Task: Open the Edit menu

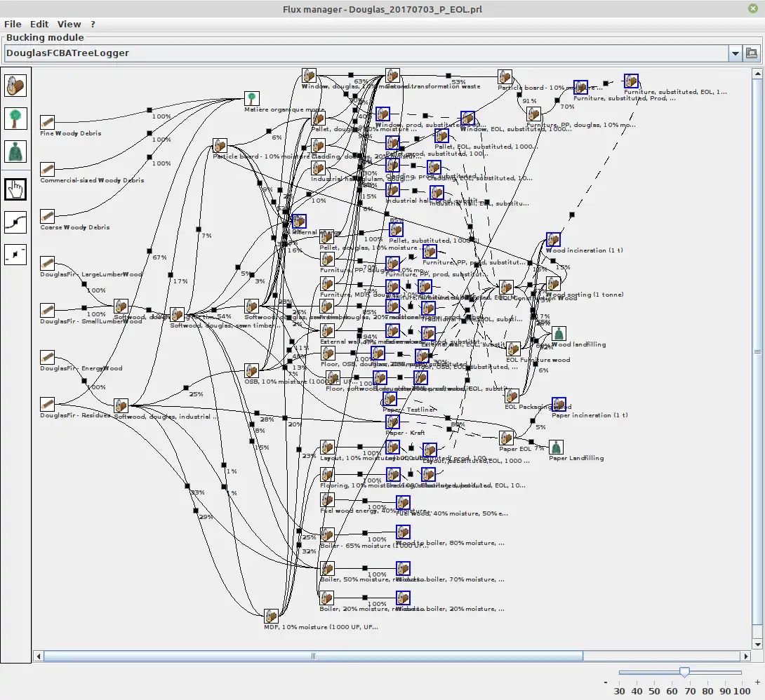Action: tap(39, 25)
